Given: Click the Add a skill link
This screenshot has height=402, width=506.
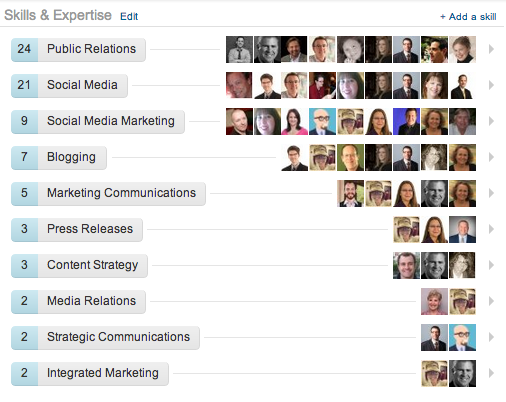Looking at the screenshot, I should (x=468, y=17).
